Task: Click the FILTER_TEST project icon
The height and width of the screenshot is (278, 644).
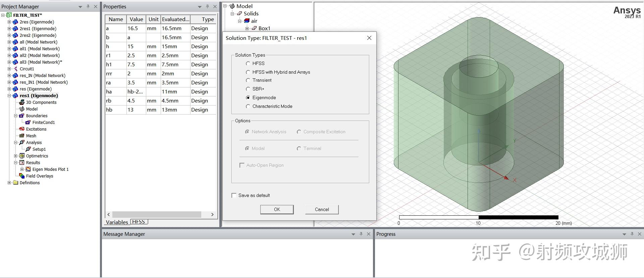Action: pos(9,15)
